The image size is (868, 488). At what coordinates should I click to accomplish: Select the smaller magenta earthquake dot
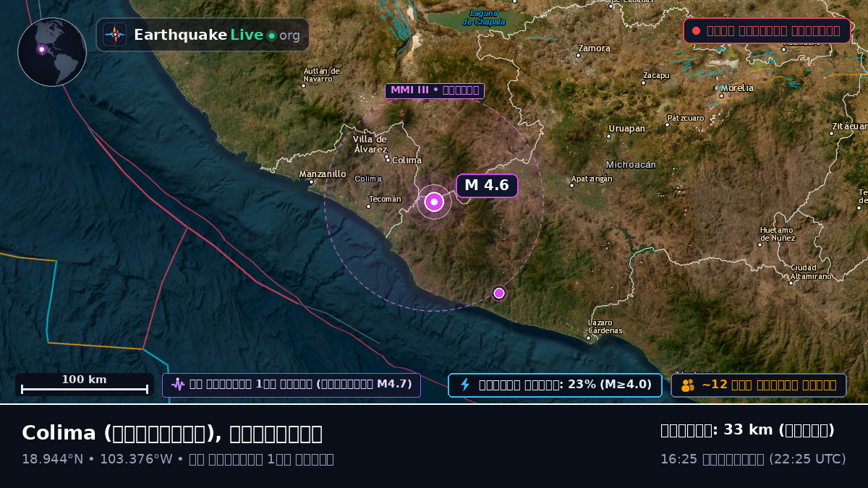point(498,293)
